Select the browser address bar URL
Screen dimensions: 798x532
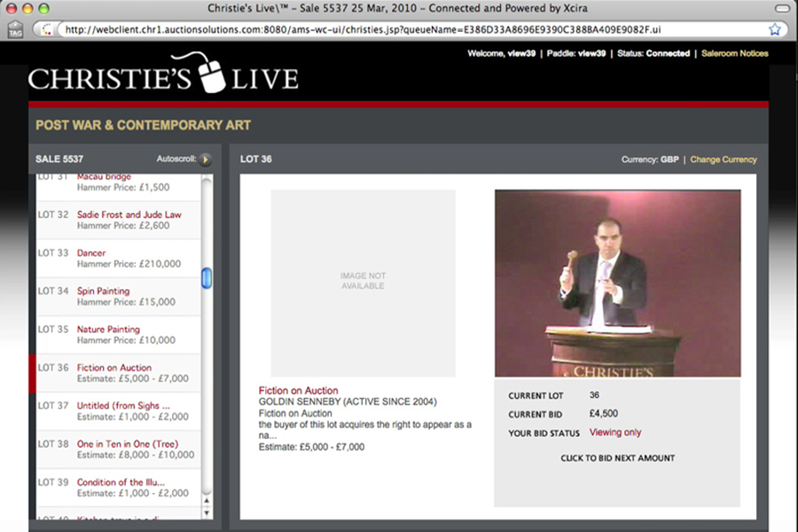[363, 29]
